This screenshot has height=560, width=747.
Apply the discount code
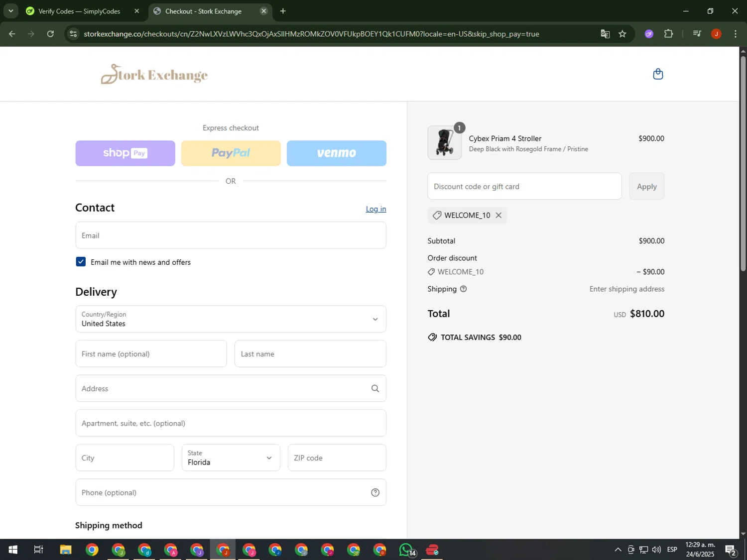point(646,186)
